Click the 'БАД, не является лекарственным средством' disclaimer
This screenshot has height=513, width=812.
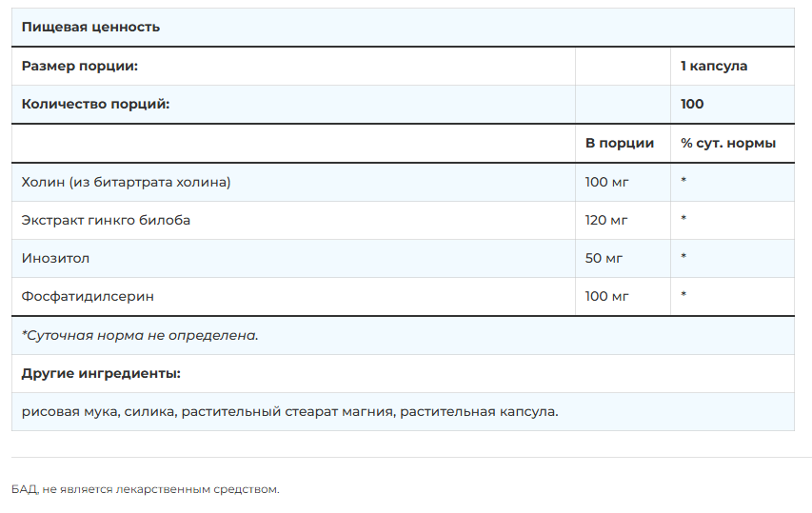[x=146, y=489]
